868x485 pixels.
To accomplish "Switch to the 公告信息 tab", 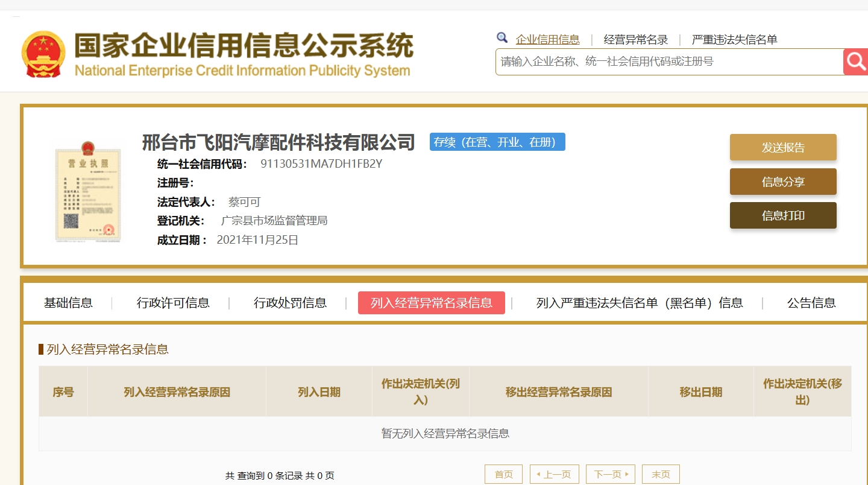I will coord(811,303).
